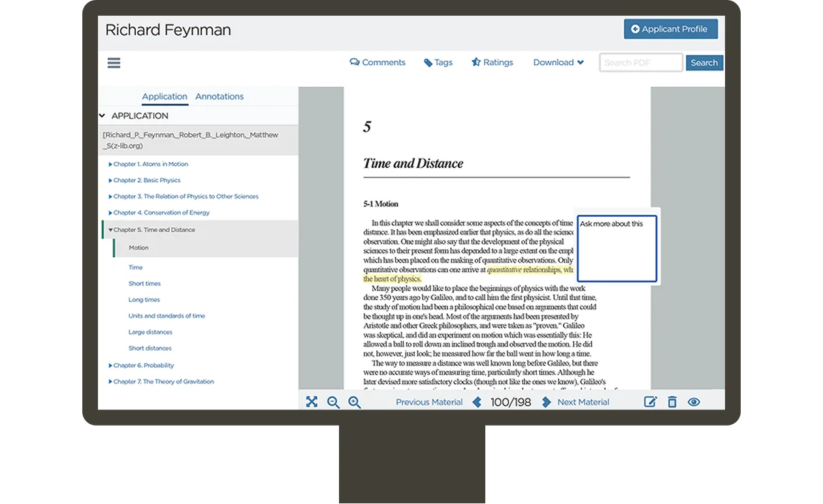Click the page counter 100/198
The image size is (823, 504).
511,402
